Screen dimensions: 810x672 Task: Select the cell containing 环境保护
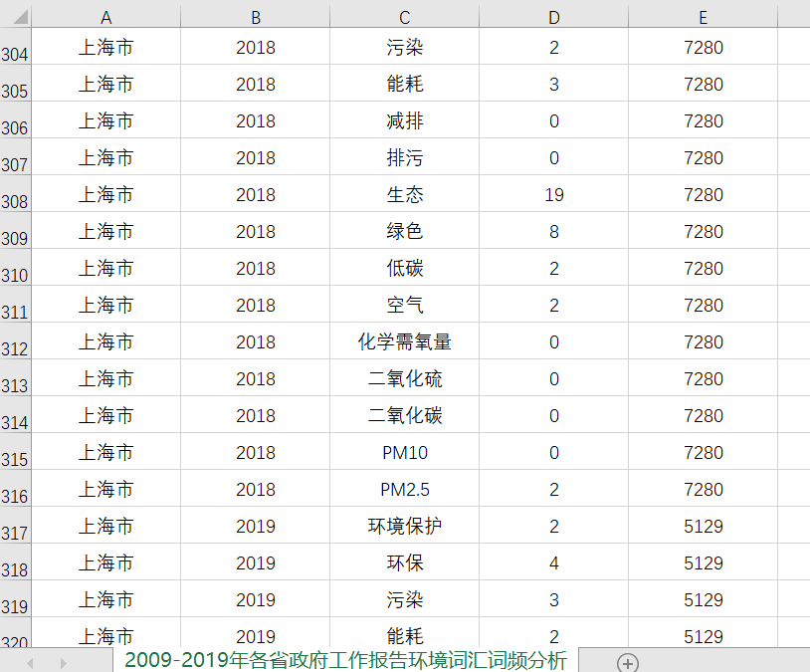click(404, 526)
